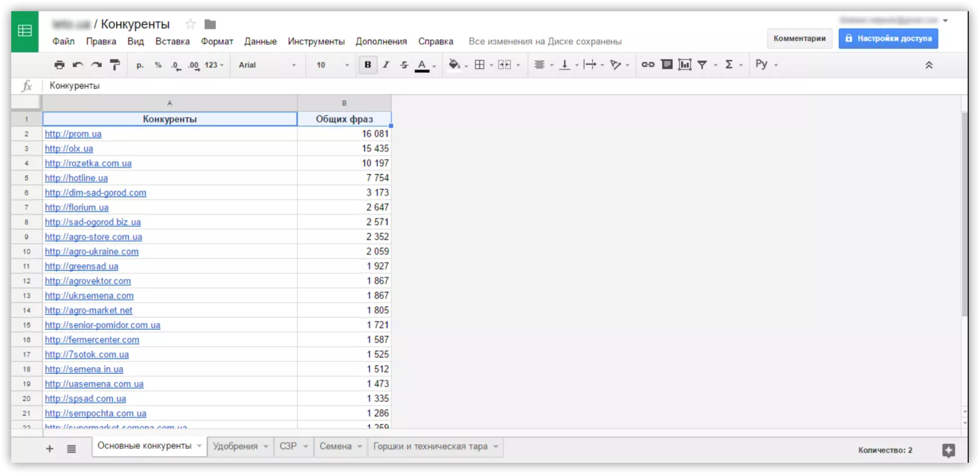Open the Файл menu

click(64, 41)
